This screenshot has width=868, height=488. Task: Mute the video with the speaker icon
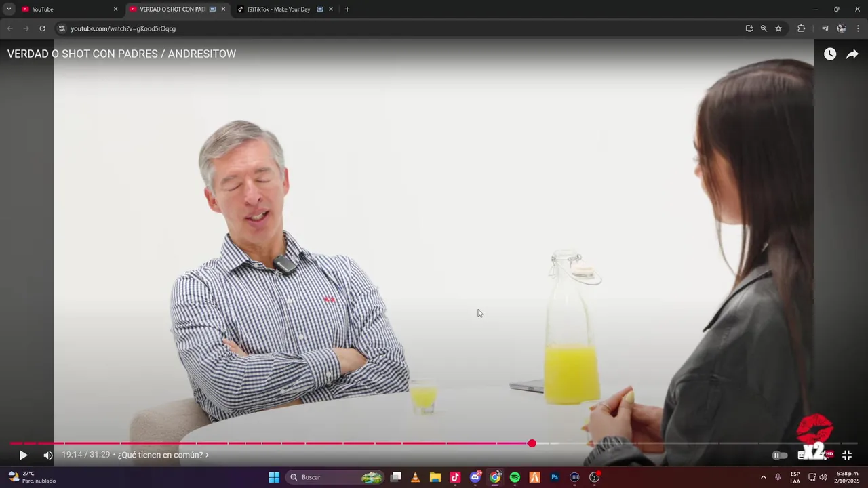pyautogui.click(x=48, y=455)
